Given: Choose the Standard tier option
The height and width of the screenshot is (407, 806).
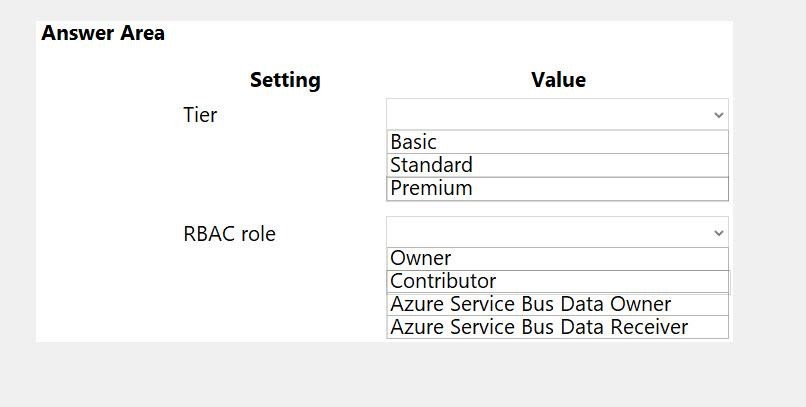Looking at the screenshot, I should pyautogui.click(x=557, y=165).
